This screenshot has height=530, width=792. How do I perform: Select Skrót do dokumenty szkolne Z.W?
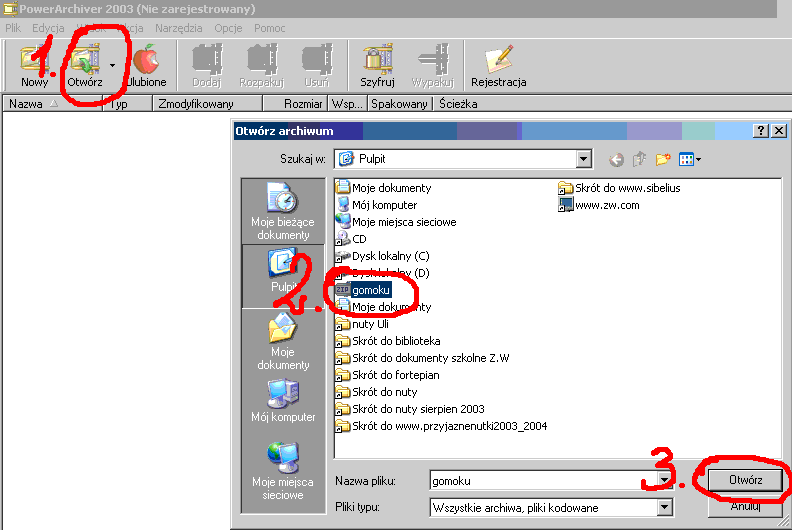423,358
